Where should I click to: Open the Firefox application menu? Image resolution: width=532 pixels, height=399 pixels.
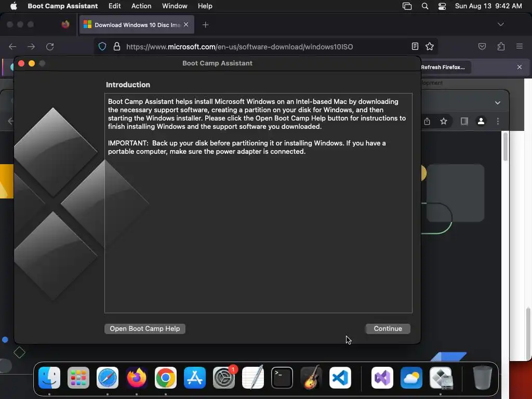[x=519, y=46]
